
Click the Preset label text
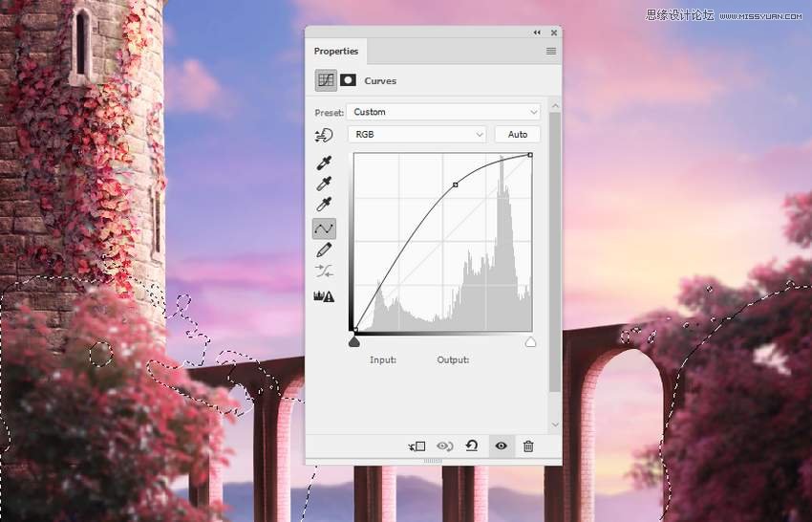[x=329, y=113]
